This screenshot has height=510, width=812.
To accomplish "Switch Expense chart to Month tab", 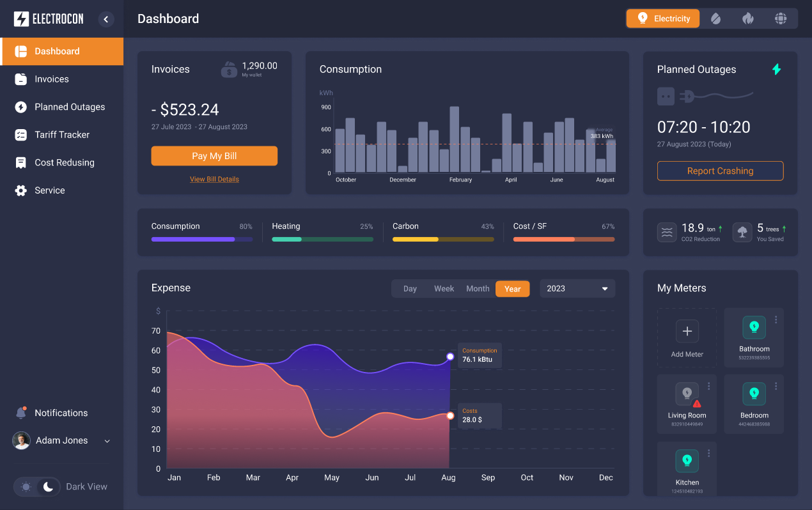I will 478,289.
